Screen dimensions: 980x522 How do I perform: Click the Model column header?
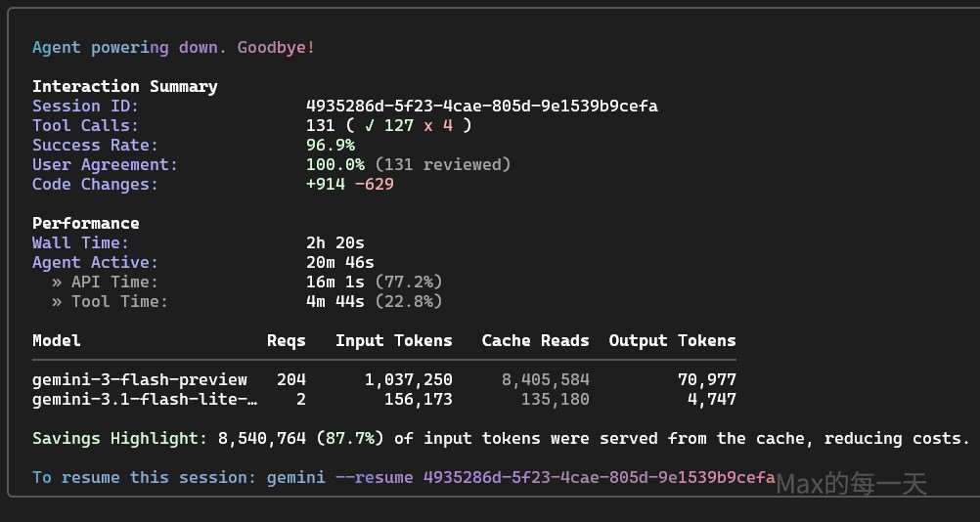(57, 340)
